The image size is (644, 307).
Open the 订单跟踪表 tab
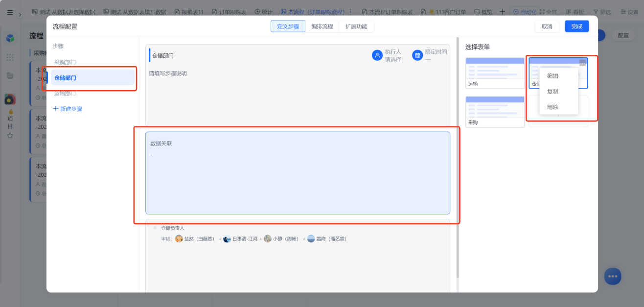(x=229, y=11)
